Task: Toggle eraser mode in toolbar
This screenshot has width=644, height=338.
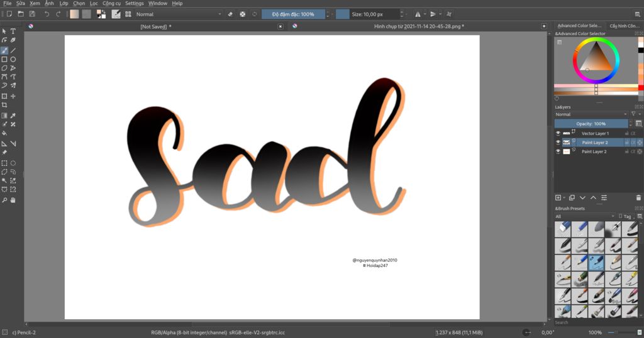Action: pos(230,14)
